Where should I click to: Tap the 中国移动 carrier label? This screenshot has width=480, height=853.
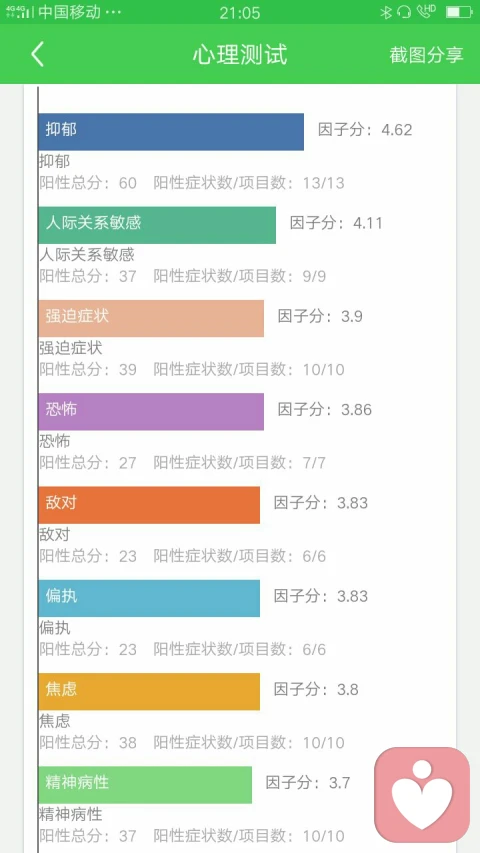(70, 12)
